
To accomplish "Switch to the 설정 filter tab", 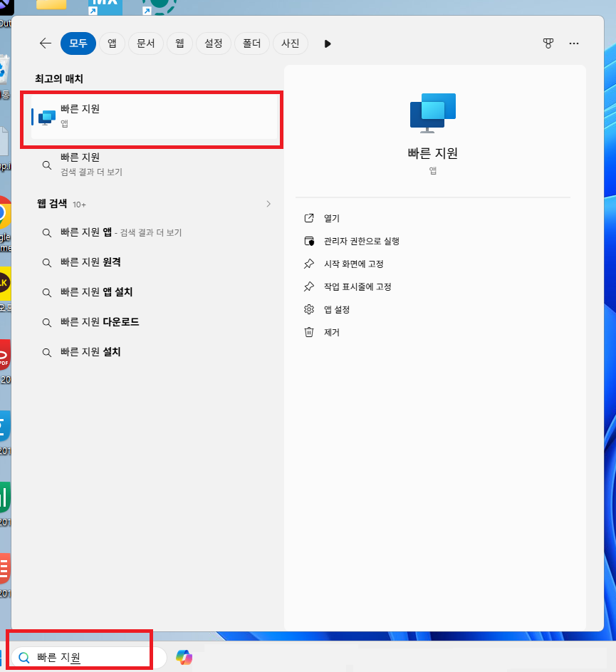I will 214,43.
